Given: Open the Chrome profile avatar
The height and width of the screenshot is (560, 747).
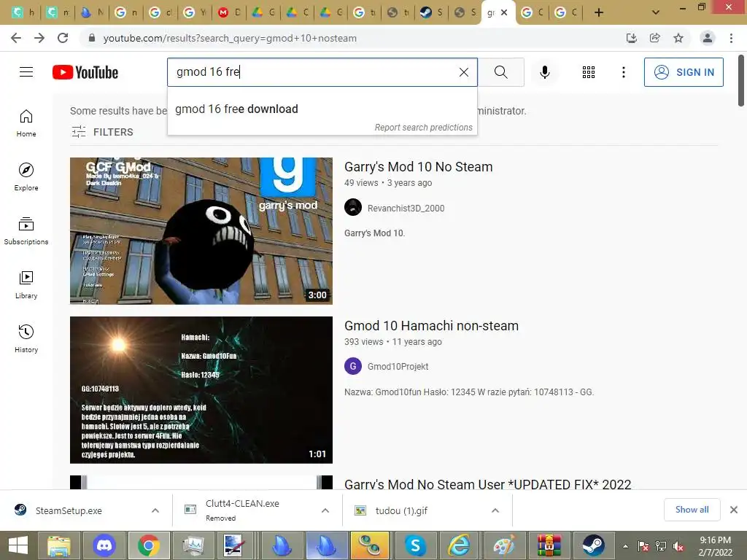Looking at the screenshot, I should pos(708,38).
